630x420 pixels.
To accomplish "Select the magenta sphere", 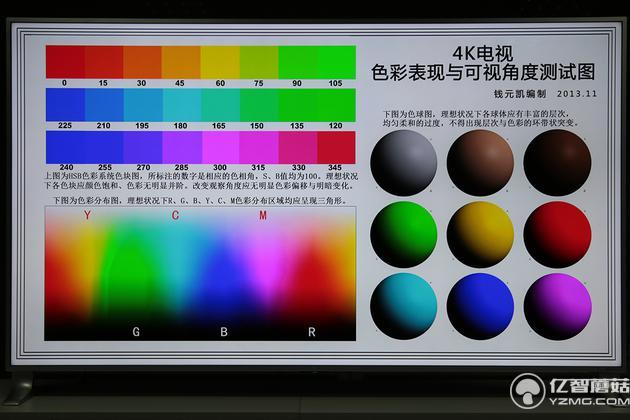I will pyautogui.click(x=557, y=304).
